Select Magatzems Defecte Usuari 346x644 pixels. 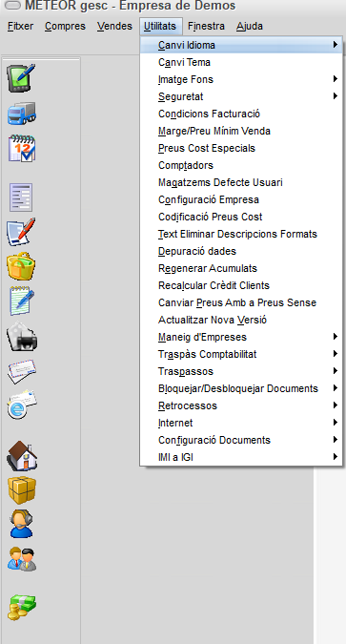click(x=241, y=182)
